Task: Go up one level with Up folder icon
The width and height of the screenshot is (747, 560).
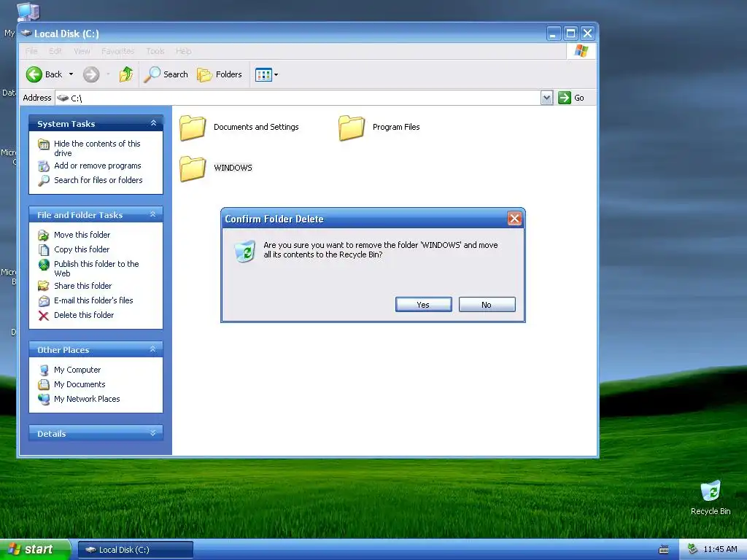Action: pos(126,74)
